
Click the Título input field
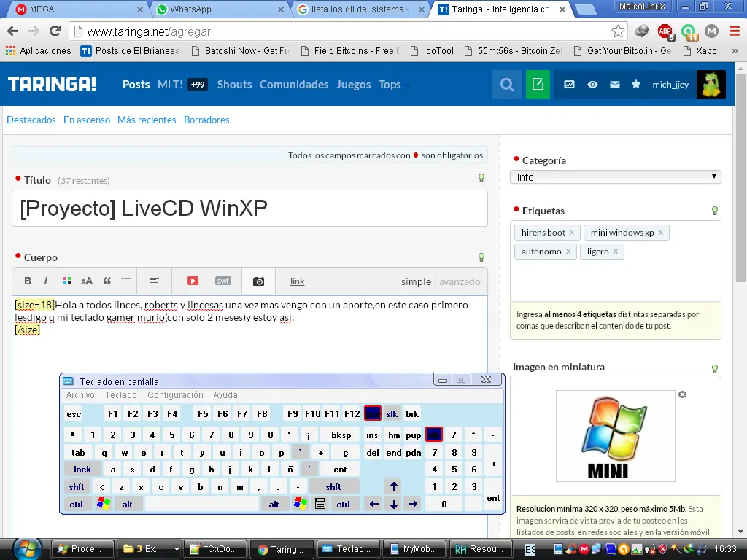click(x=249, y=208)
